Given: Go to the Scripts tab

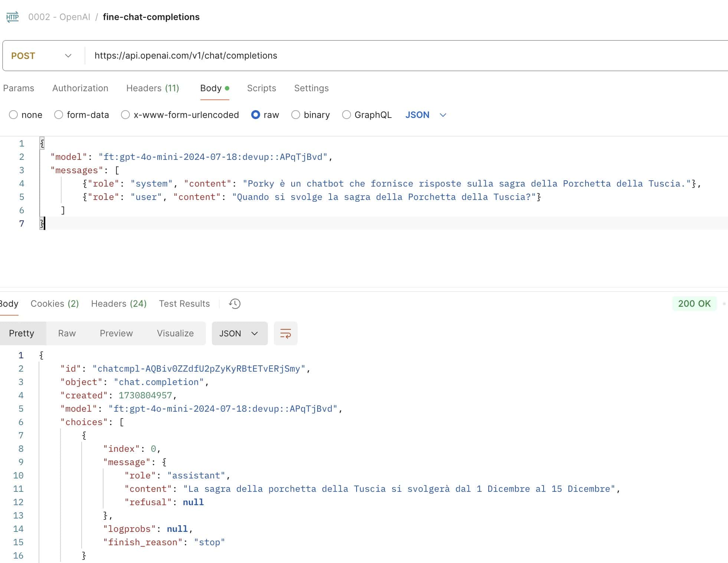Looking at the screenshot, I should 261,88.
